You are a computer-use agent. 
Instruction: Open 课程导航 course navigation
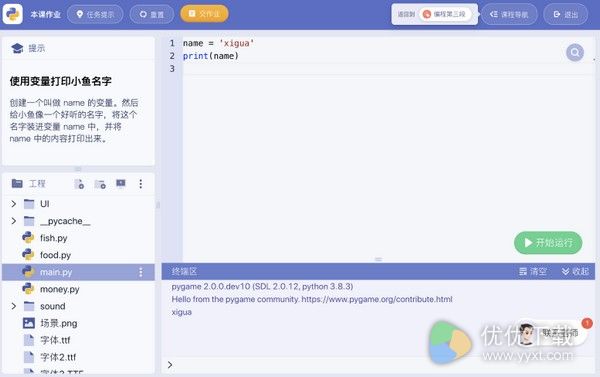click(x=509, y=14)
